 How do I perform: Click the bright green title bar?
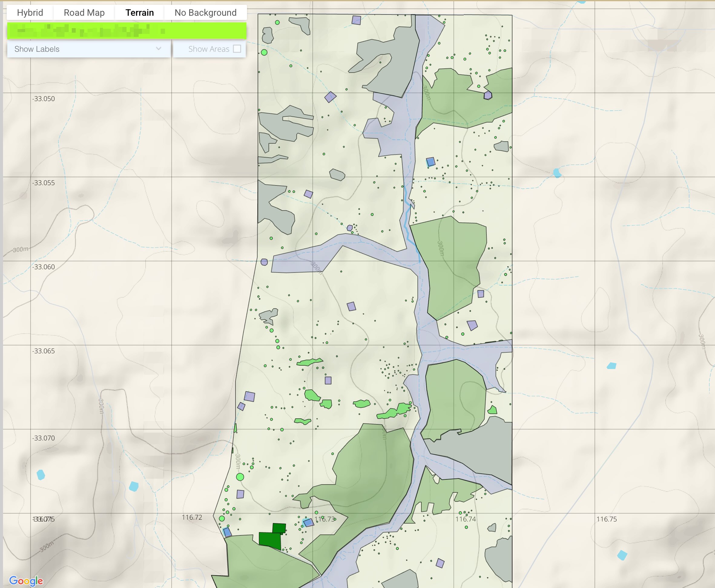pos(127,31)
